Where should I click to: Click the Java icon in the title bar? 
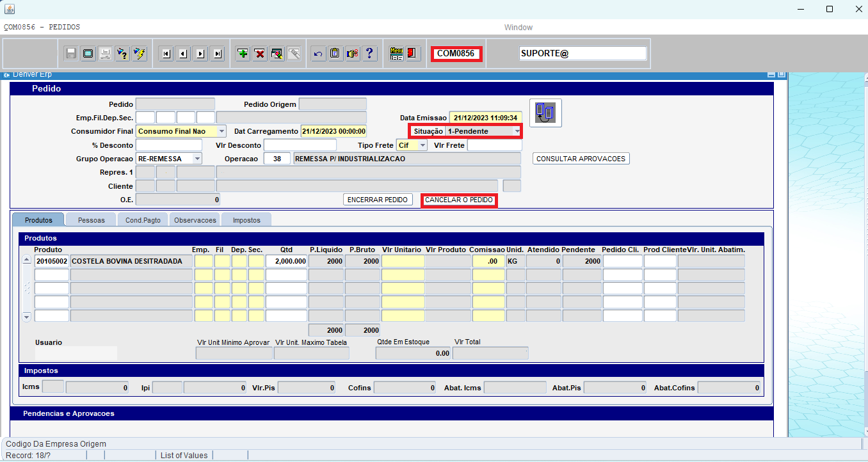point(9,9)
